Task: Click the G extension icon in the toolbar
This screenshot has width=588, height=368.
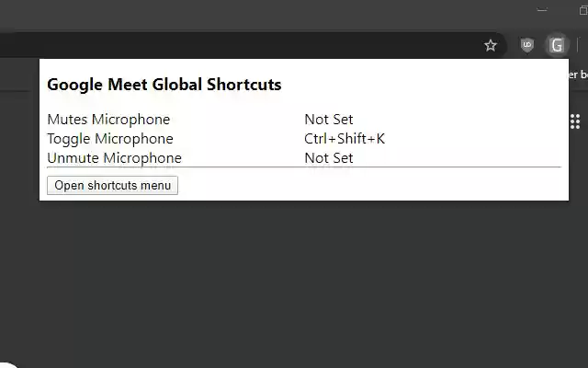Action: [x=556, y=45]
